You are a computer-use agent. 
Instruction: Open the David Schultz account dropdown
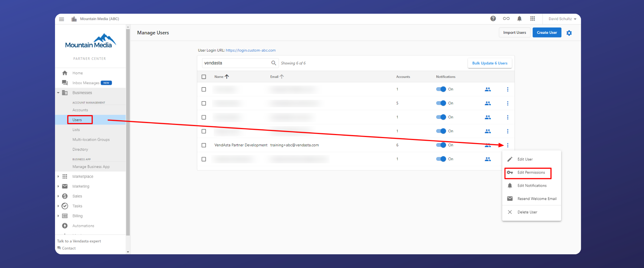click(x=562, y=19)
